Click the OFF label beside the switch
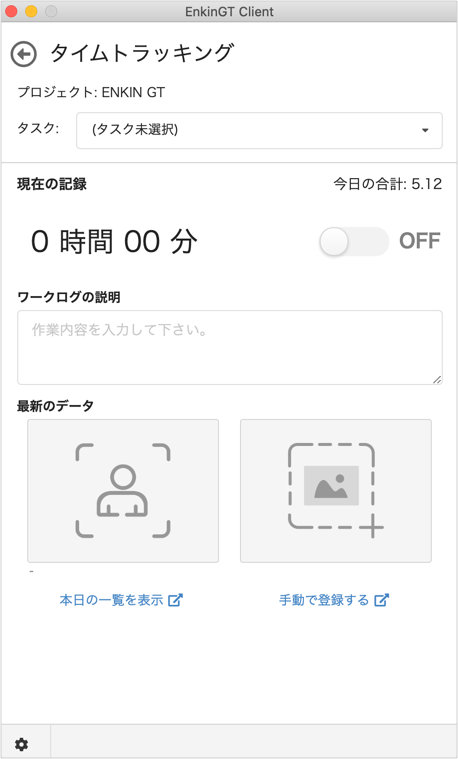 420,241
